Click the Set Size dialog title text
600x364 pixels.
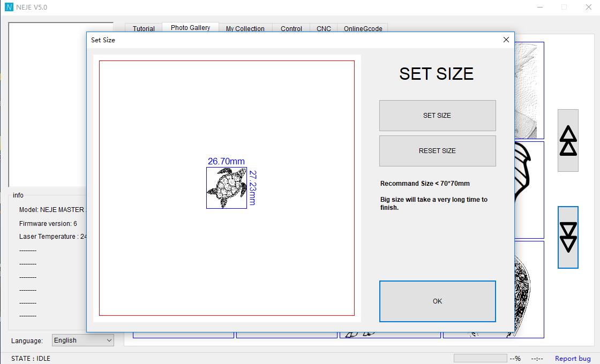coord(103,40)
